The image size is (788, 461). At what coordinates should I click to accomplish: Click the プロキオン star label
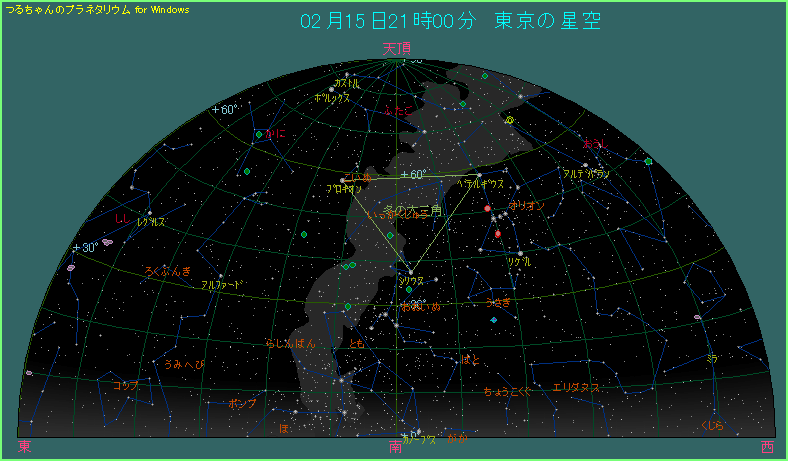tap(344, 188)
